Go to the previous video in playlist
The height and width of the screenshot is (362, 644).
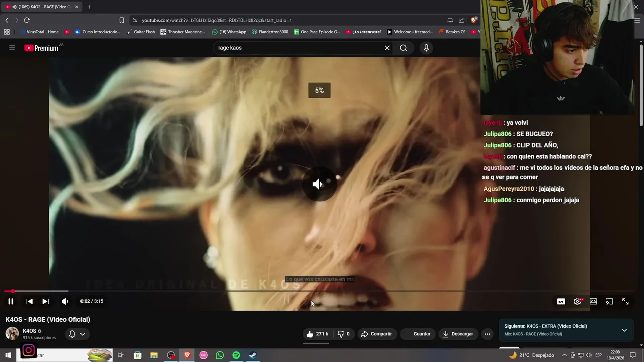click(29, 301)
